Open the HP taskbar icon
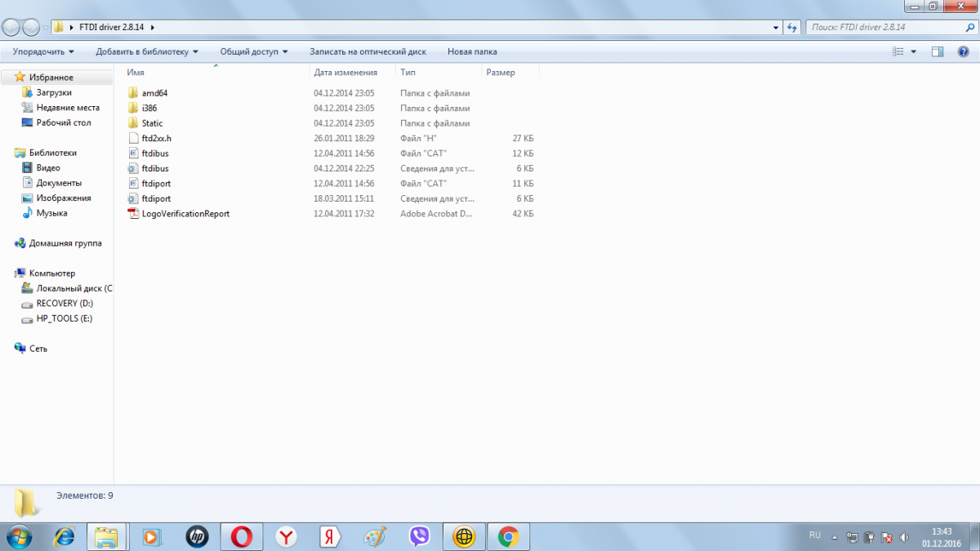980x551 pixels. [197, 536]
